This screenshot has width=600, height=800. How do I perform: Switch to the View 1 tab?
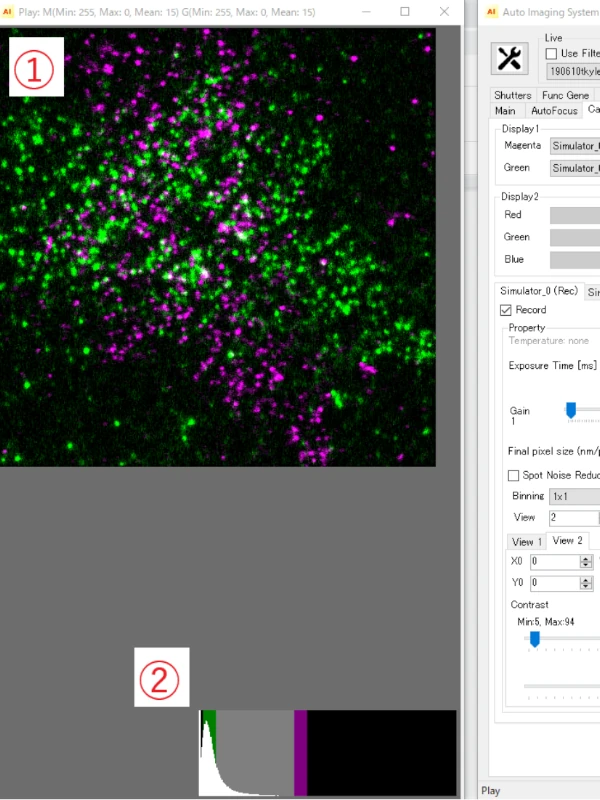(527, 542)
